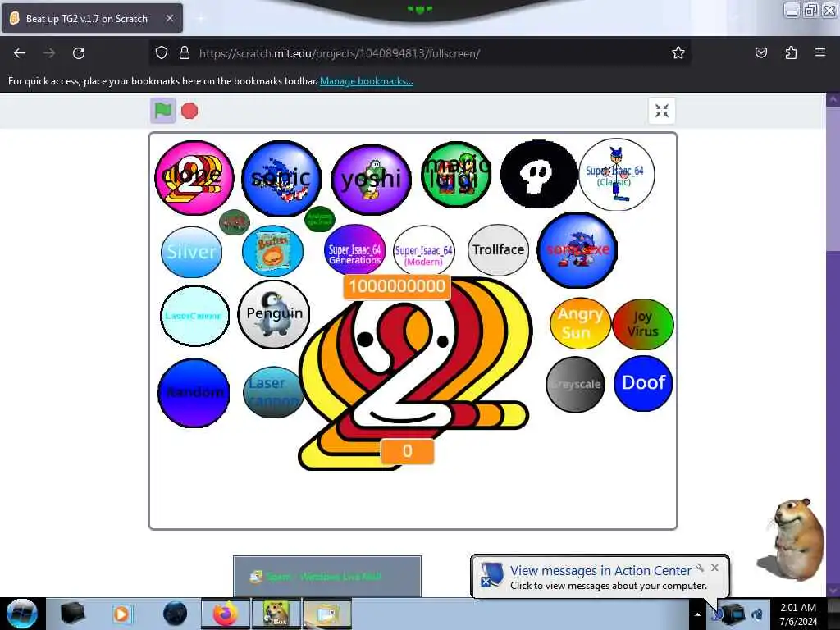Go back with browser back arrow
The height and width of the screenshot is (630, 840).
(x=20, y=53)
